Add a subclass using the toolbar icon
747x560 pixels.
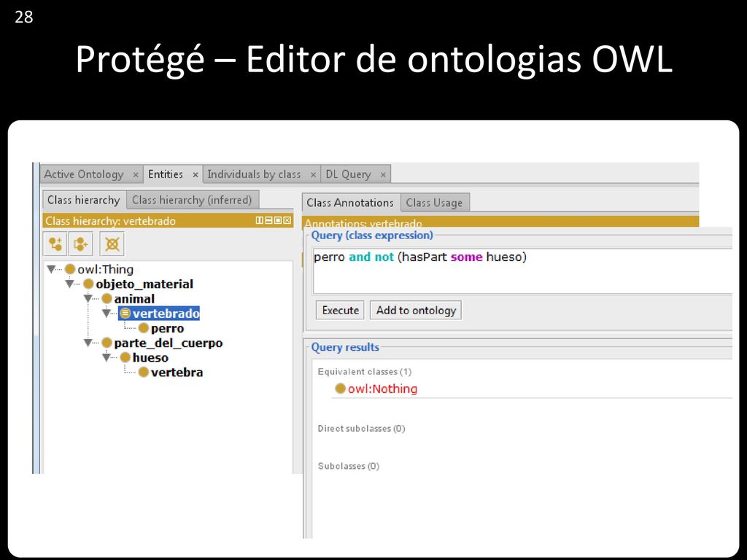point(55,244)
